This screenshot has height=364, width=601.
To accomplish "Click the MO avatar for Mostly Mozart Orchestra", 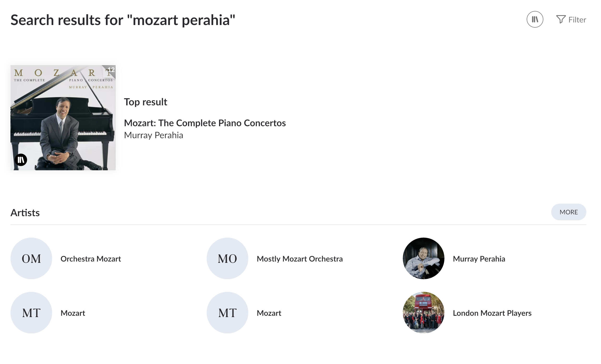I will (x=227, y=258).
